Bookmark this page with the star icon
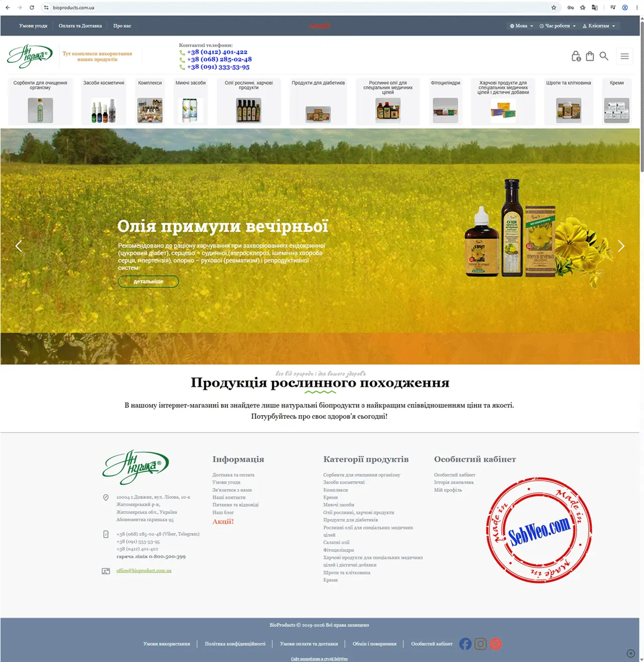644x662 pixels. 554,8
